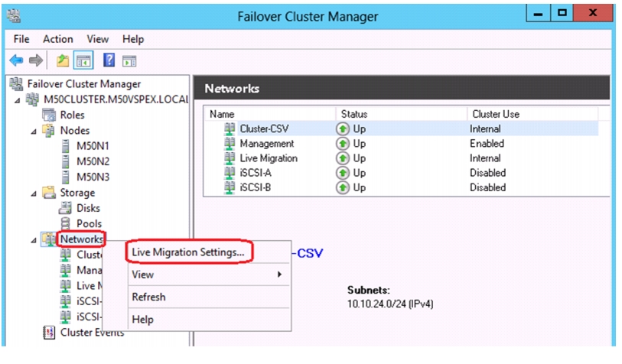
Task: Select the Networks tree item
Action: 81,239
